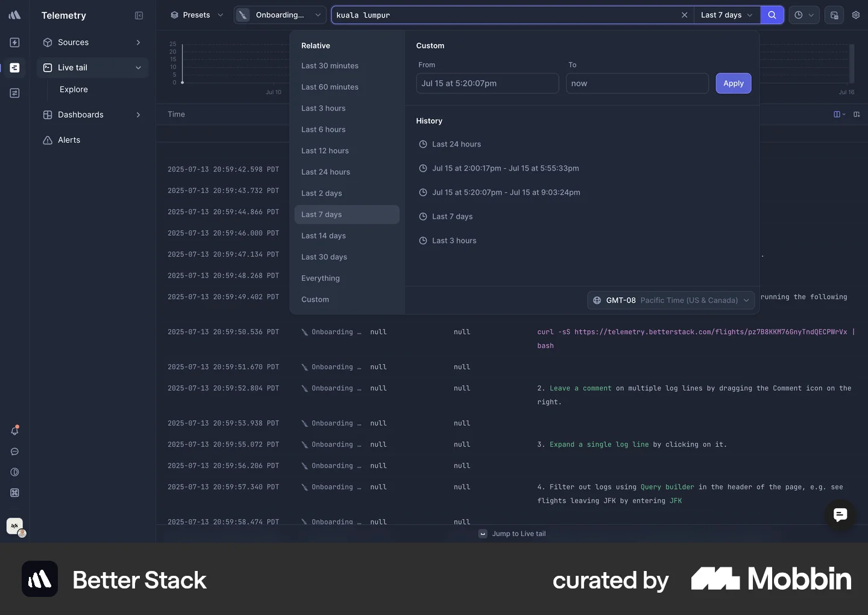Pick Last 7 days from History

[x=452, y=216]
